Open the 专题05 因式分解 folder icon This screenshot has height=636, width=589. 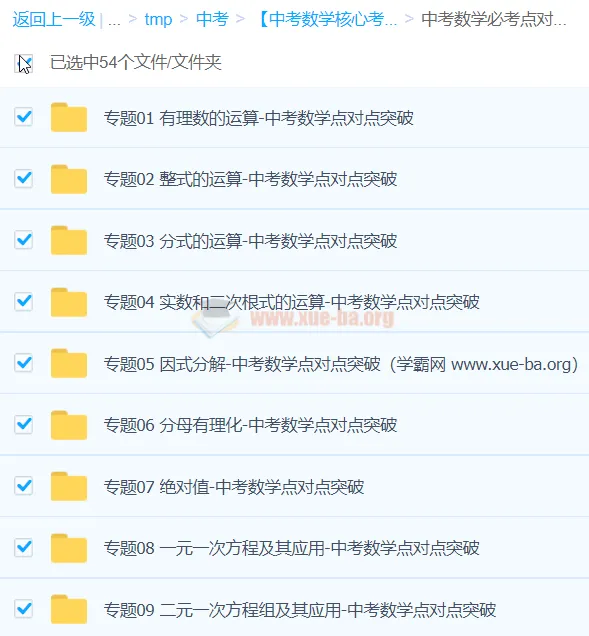tap(69, 363)
